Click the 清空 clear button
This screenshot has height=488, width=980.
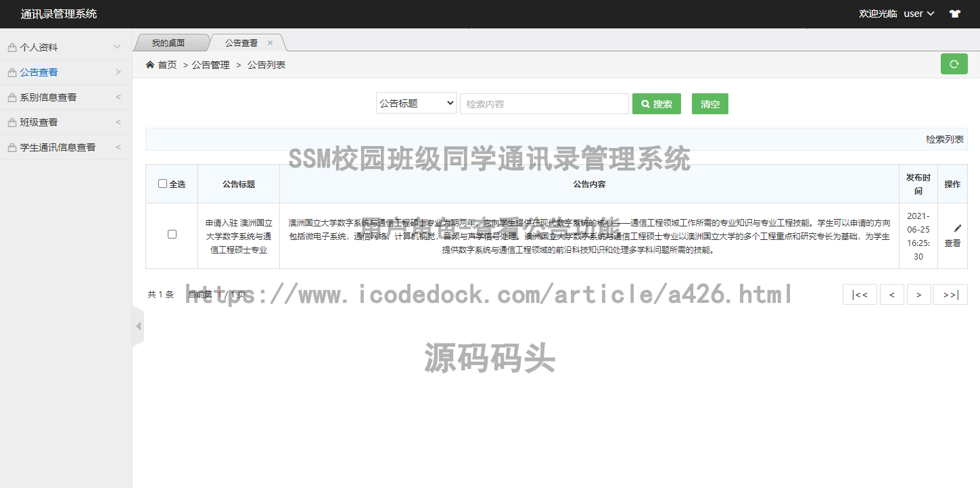pos(709,103)
